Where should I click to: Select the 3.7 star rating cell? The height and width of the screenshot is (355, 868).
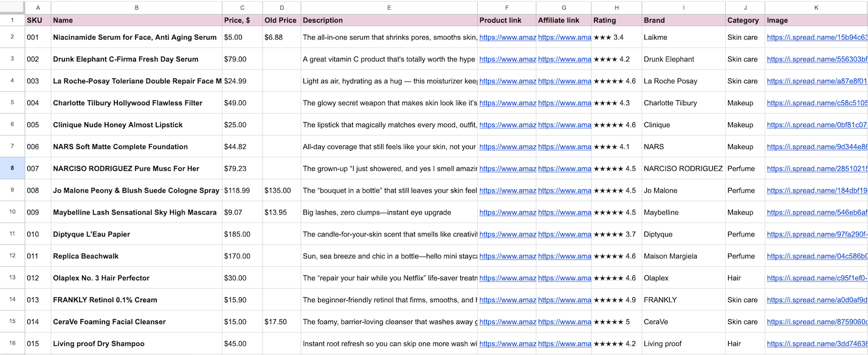[x=616, y=234]
